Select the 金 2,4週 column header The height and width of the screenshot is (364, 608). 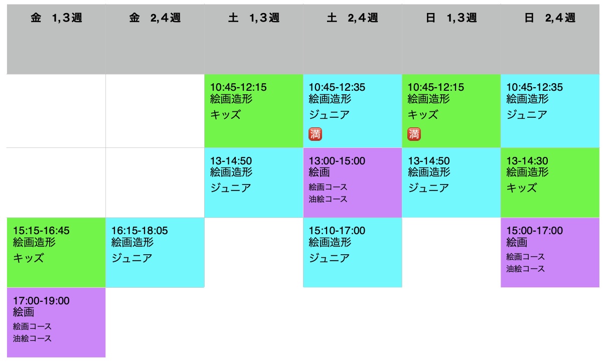[x=155, y=19]
